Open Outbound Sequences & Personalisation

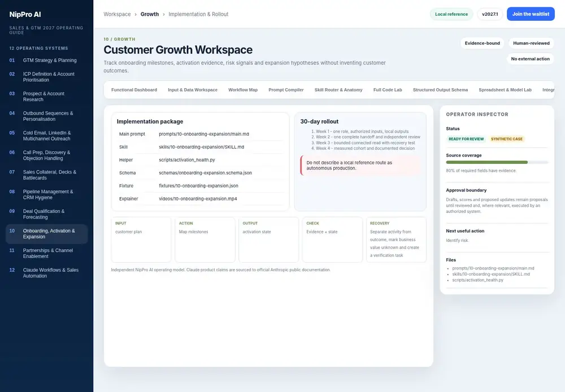click(46, 116)
